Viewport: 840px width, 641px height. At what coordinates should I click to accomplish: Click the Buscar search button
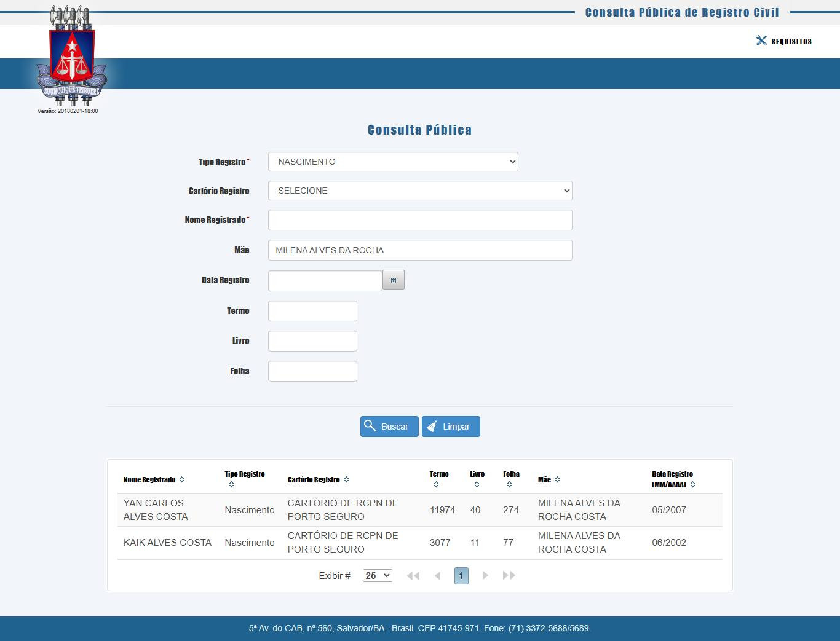pos(389,427)
